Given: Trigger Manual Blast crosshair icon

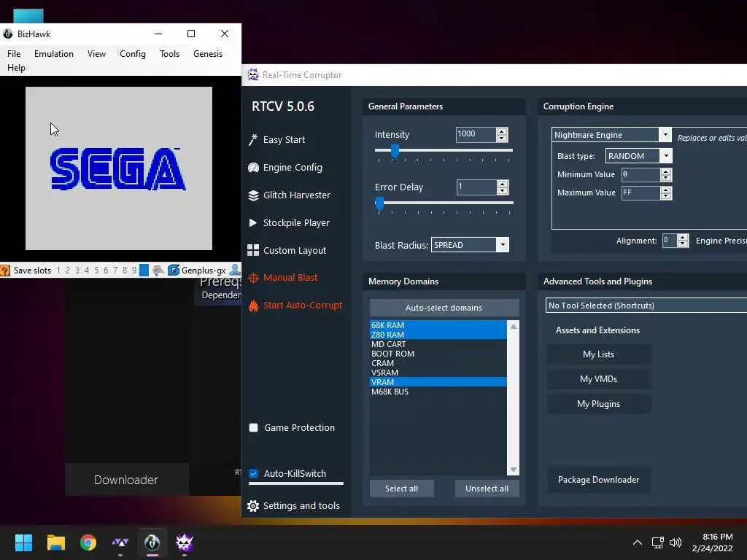Looking at the screenshot, I should tap(253, 278).
